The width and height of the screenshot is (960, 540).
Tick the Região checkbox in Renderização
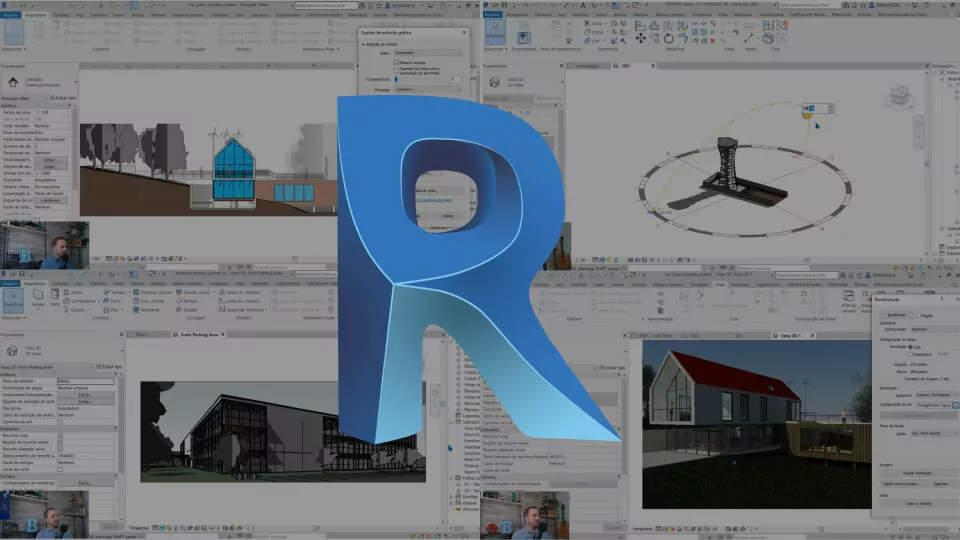918,315
